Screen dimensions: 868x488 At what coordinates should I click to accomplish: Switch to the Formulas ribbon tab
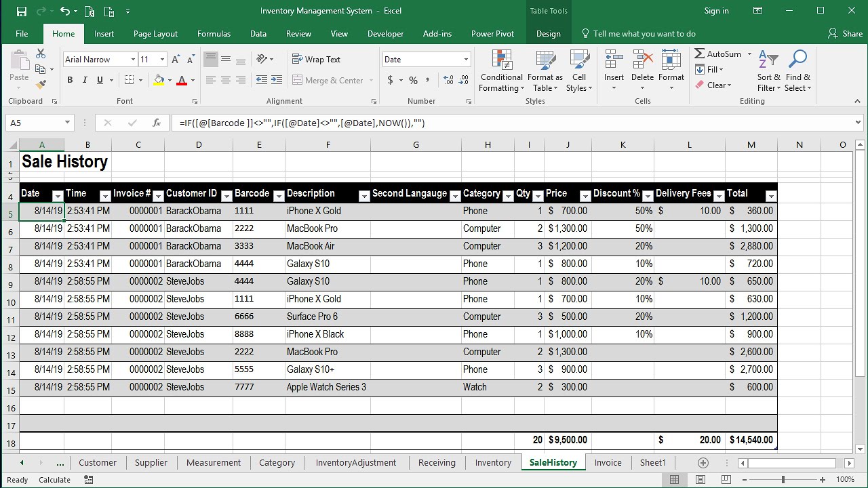click(214, 34)
